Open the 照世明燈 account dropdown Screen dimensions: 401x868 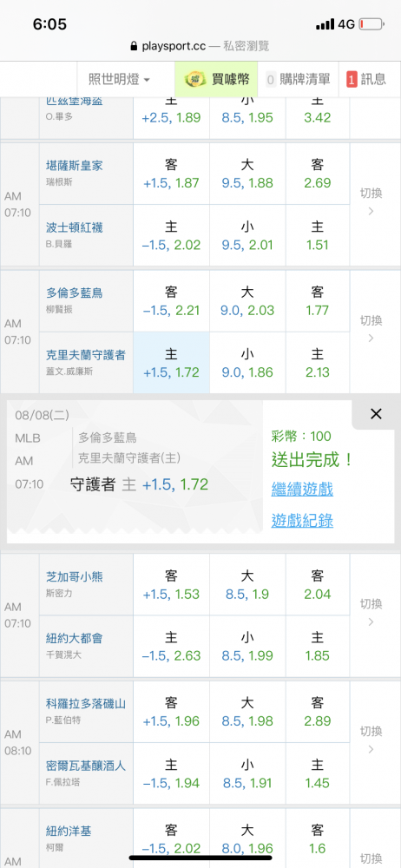[120, 79]
